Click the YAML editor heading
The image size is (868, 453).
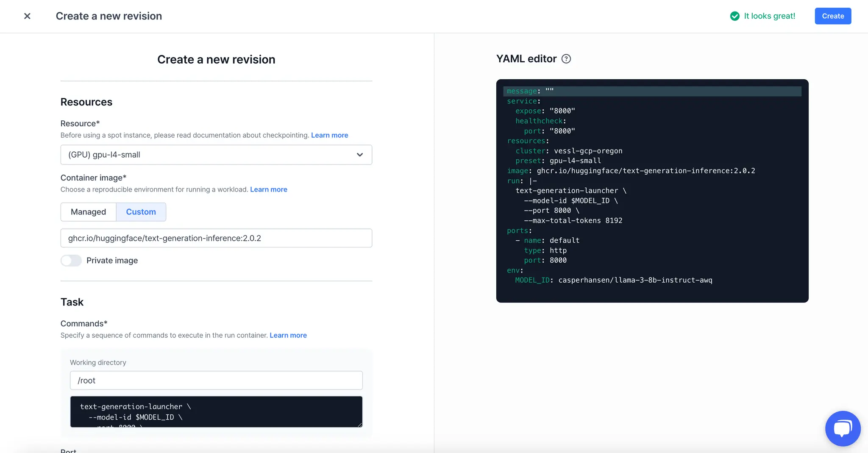pyautogui.click(x=526, y=59)
